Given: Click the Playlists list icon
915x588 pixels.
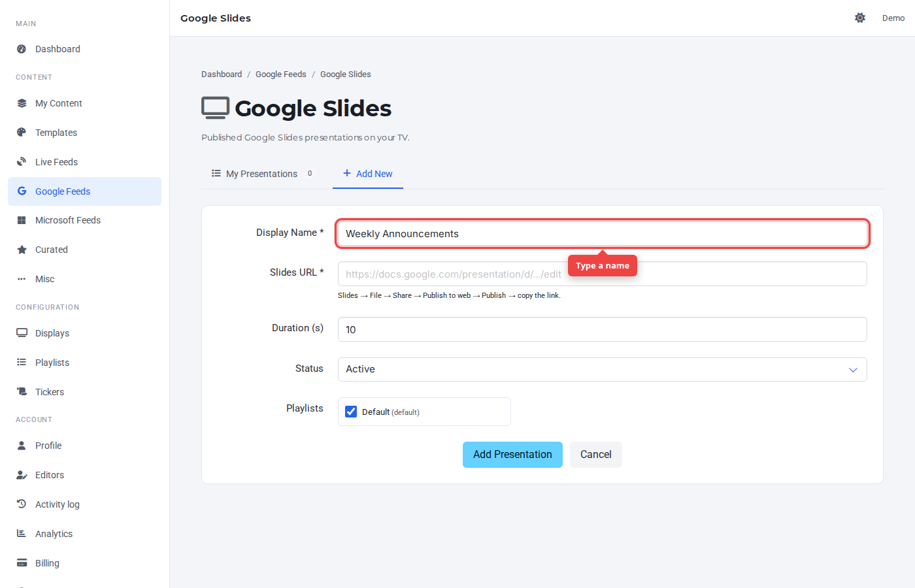Looking at the screenshot, I should (x=22, y=363).
